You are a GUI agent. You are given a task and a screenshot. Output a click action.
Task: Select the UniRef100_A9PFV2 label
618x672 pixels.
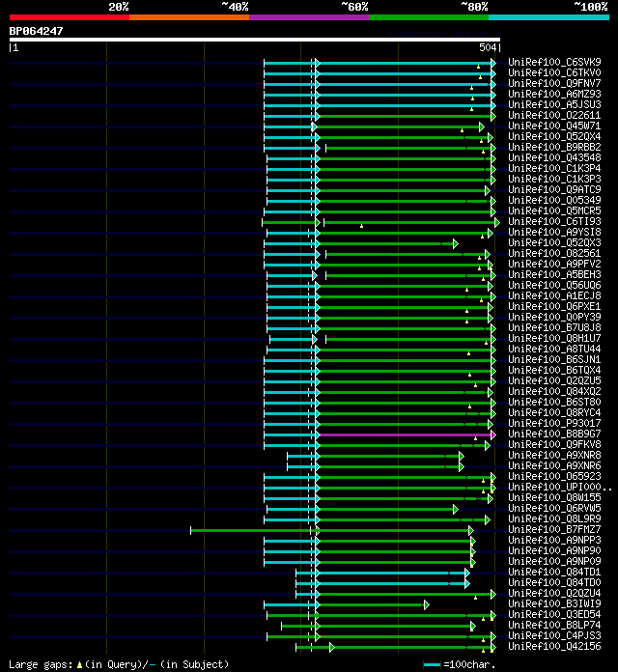pyautogui.click(x=554, y=264)
